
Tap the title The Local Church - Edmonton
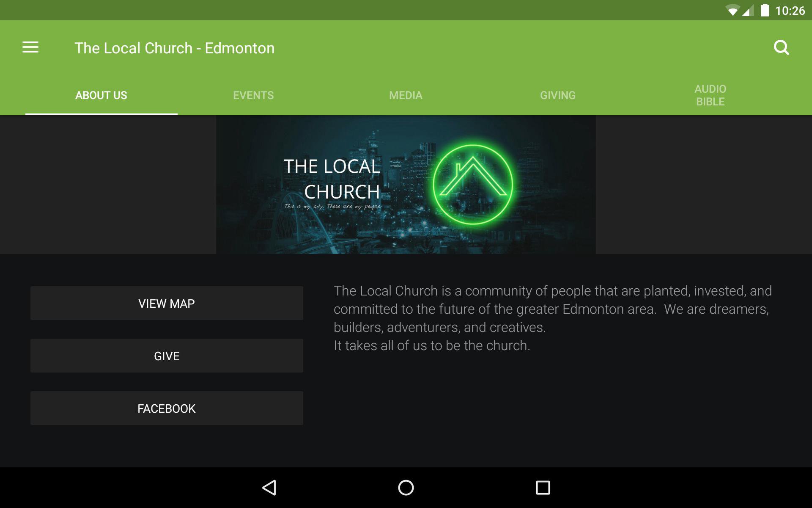(x=175, y=48)
